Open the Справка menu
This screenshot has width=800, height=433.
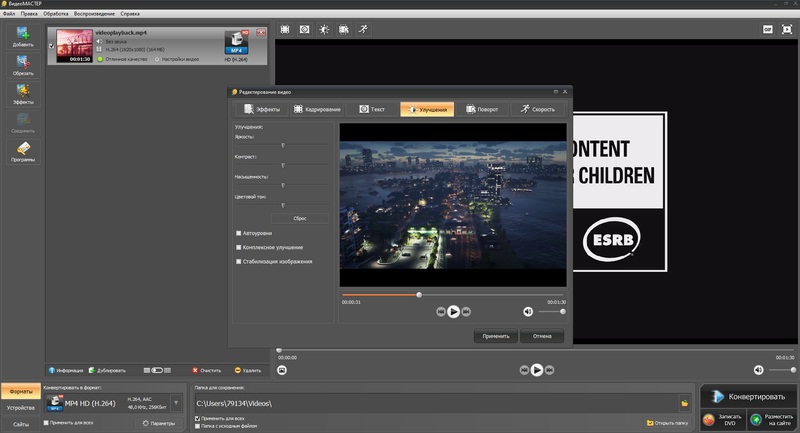click(x=130, y=14)
